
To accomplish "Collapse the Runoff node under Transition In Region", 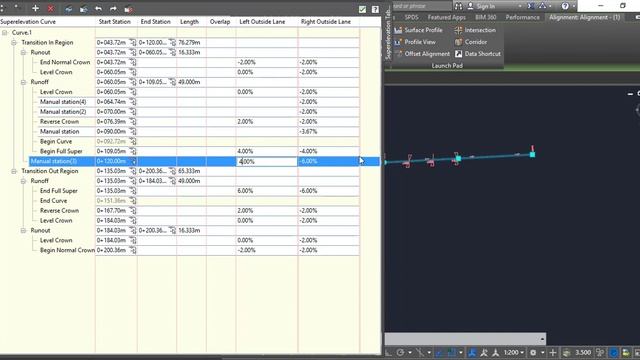I will pos(23,82).
